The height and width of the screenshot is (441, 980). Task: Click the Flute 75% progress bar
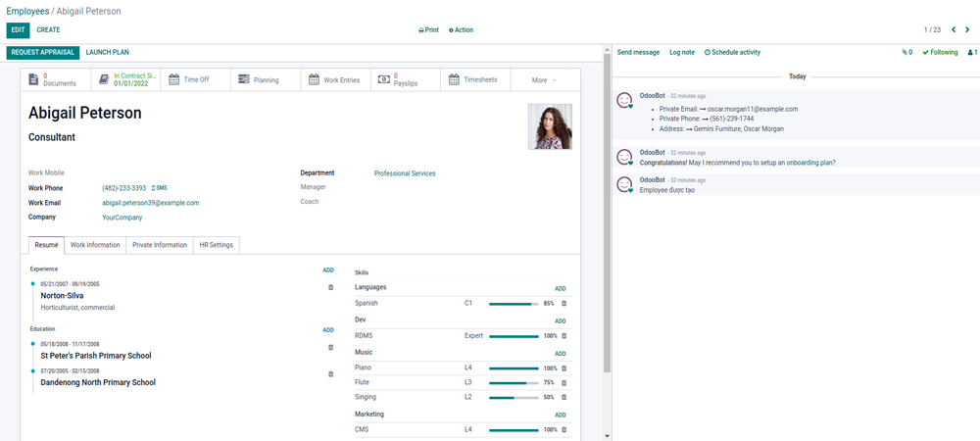coord(514,383)
